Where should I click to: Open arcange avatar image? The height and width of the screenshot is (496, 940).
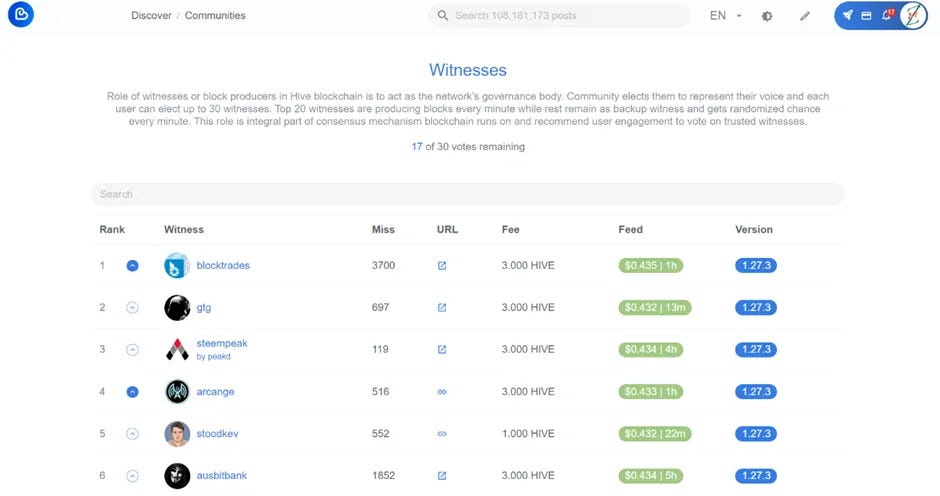point(177,392)
